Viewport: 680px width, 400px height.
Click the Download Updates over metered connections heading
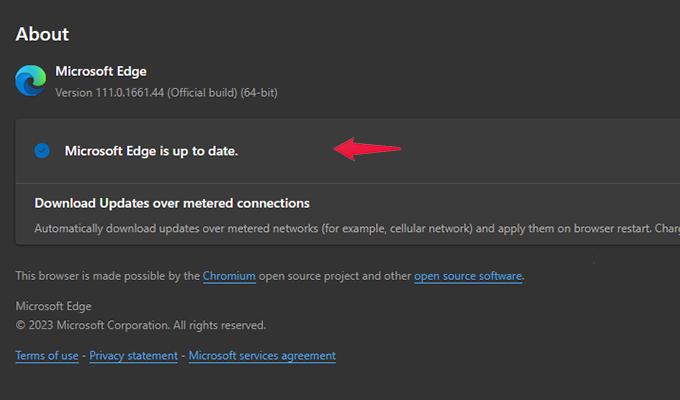(x=172, y=203)
